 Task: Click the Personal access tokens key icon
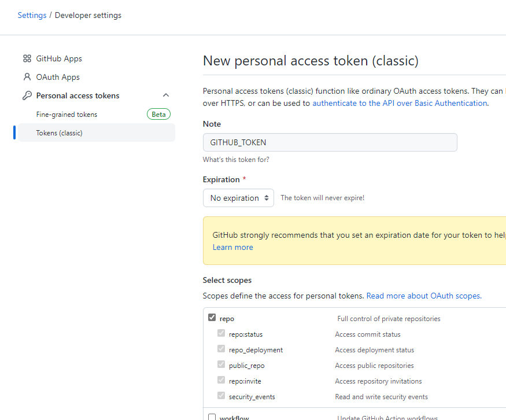click(27, 95)
